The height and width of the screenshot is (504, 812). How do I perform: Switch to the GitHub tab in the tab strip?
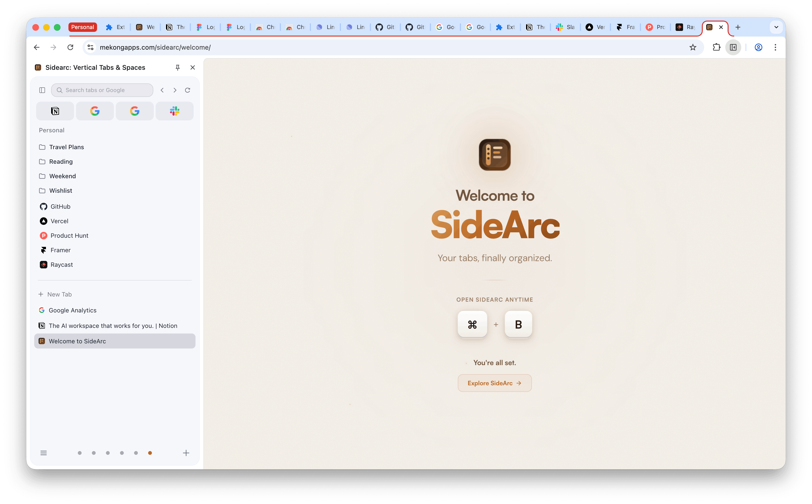click(385, 27)
